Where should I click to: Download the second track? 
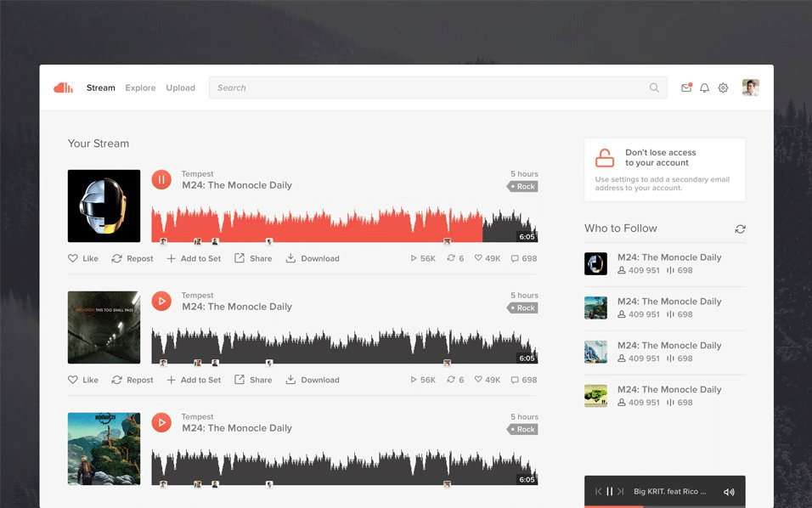tap(313, 380)
